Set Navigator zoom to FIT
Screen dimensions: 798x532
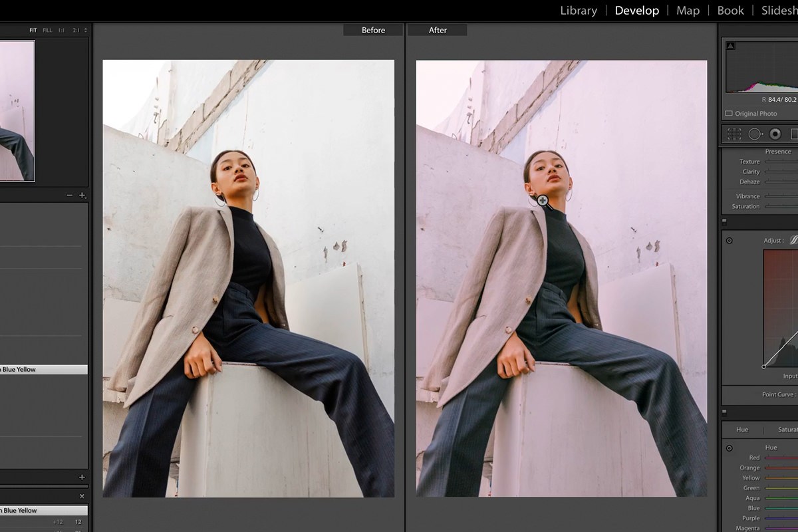[x=33, y=30]
